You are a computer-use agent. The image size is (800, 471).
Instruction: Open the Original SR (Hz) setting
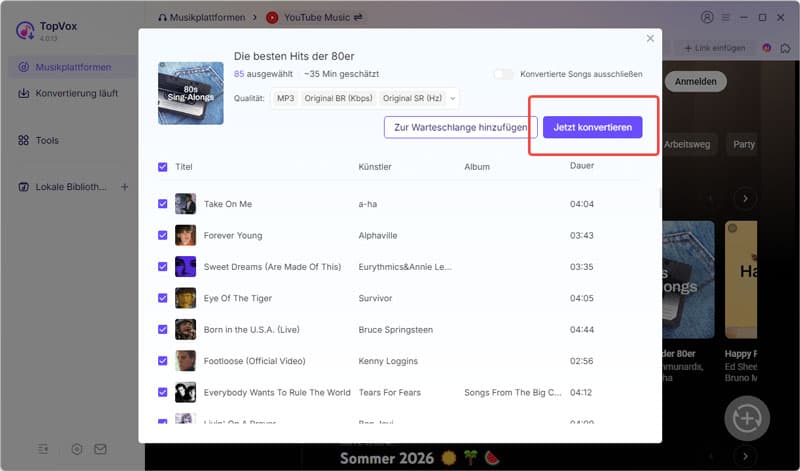tap(412, 98)
